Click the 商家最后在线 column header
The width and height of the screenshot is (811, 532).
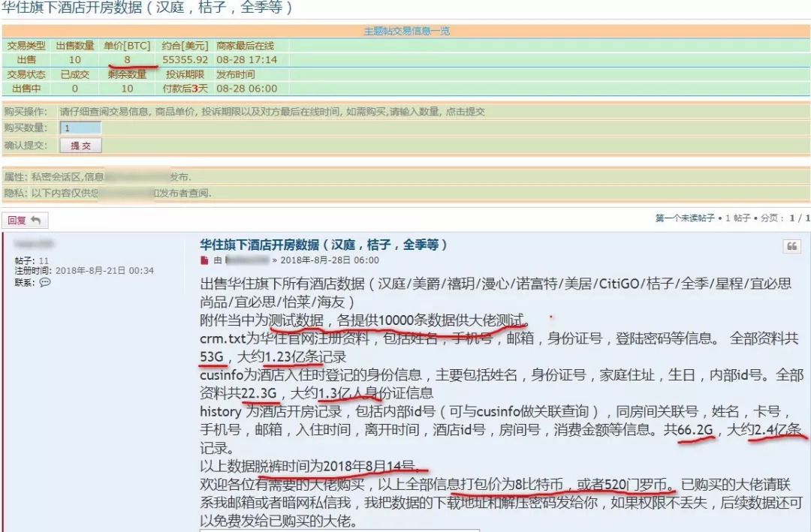[247, 45]
